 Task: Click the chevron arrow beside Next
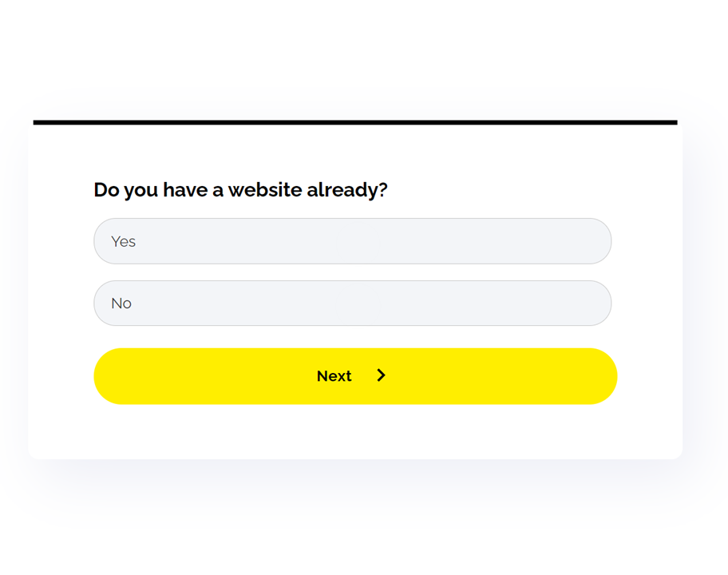381,375
